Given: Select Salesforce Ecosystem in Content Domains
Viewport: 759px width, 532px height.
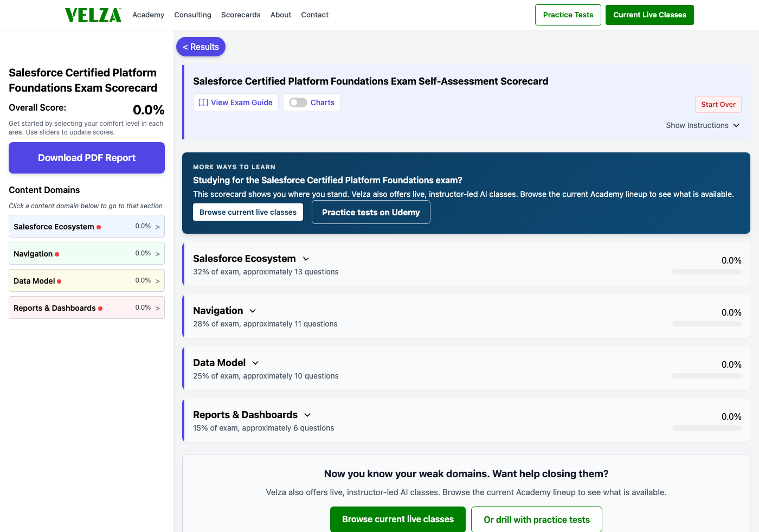Looking at the screenshot, I should tap(87, 227).
